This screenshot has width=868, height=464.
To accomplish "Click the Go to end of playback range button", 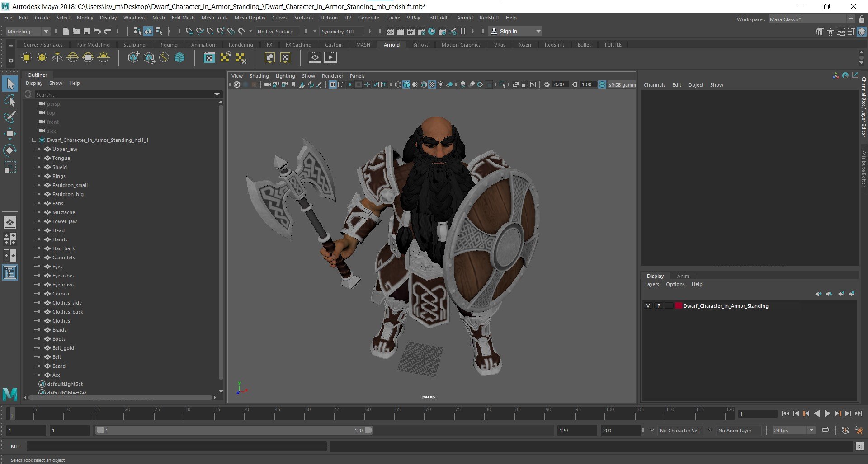I will coord(858,413).
